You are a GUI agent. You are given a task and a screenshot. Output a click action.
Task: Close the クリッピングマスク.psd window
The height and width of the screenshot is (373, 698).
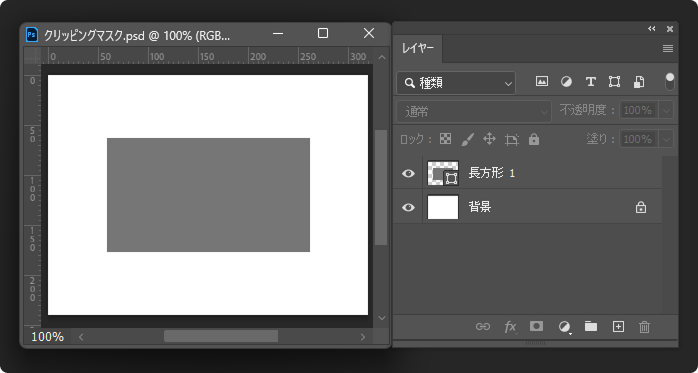pos(369,33)
